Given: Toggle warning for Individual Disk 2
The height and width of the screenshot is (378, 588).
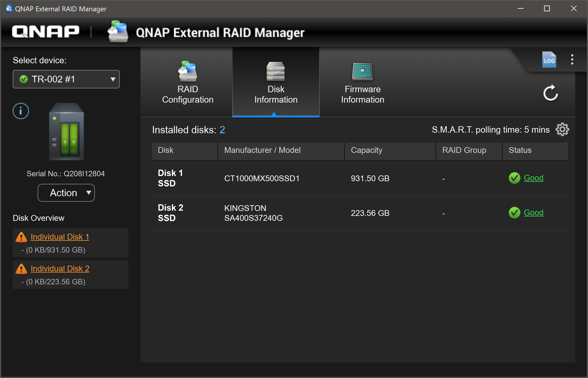Looking at the screenshot, I should pyautogui.click(x=20, y=269).
